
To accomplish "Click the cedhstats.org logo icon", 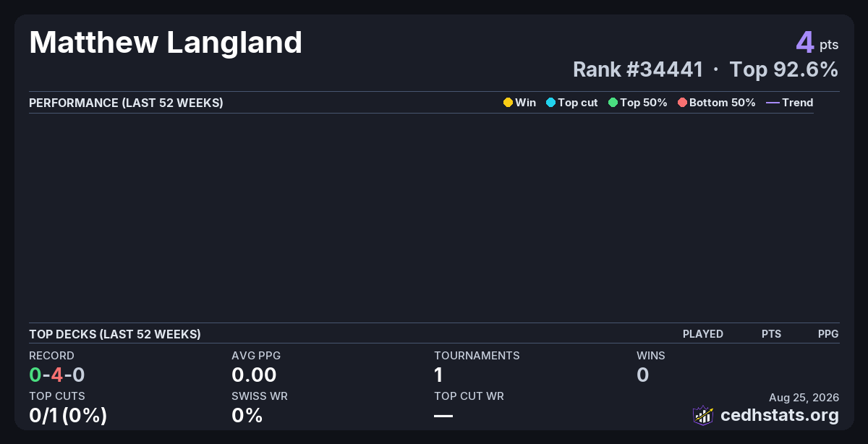I will tap(703, 415).
